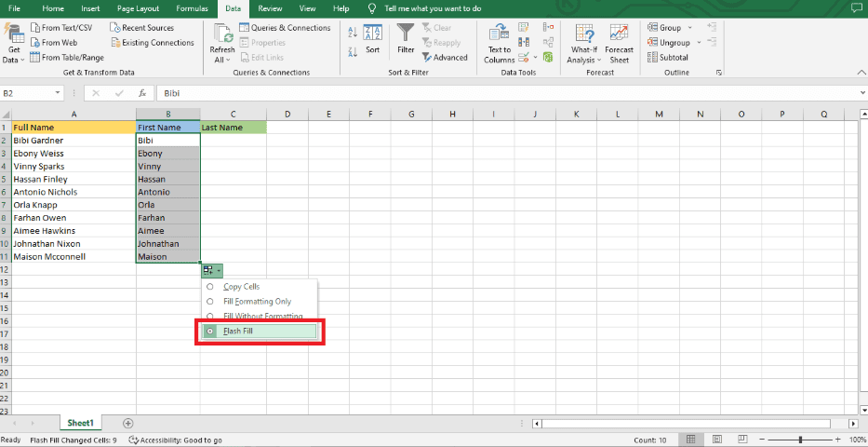The image size is (868, 447).
Task: Adjust the zoom slider
Action: point(800,440)
